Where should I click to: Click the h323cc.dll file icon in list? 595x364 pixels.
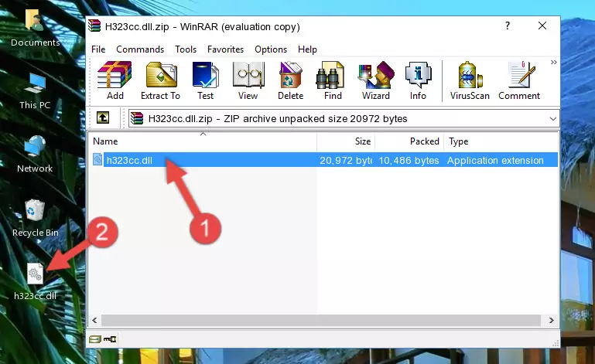point(97,160)
